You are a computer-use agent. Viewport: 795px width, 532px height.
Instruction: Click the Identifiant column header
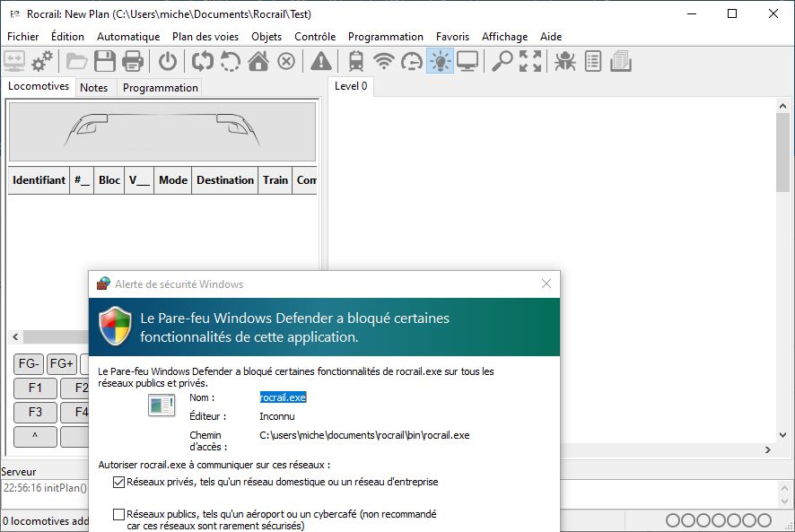click(x=39, y=180)
